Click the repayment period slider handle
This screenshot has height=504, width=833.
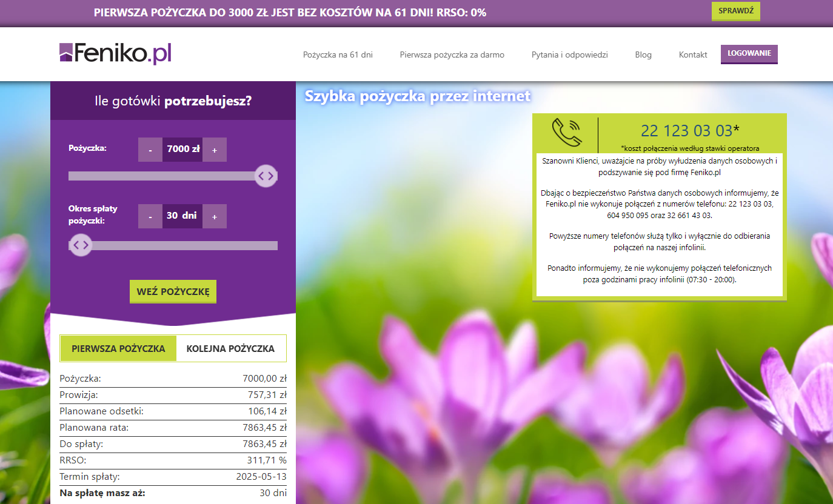pyautogui.click(x=81, y=245)
